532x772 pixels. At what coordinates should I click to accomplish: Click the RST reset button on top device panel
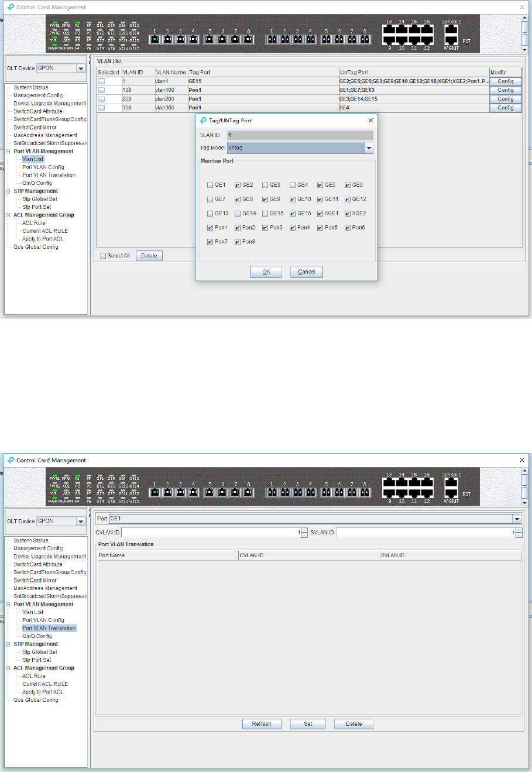coord(466,41)
